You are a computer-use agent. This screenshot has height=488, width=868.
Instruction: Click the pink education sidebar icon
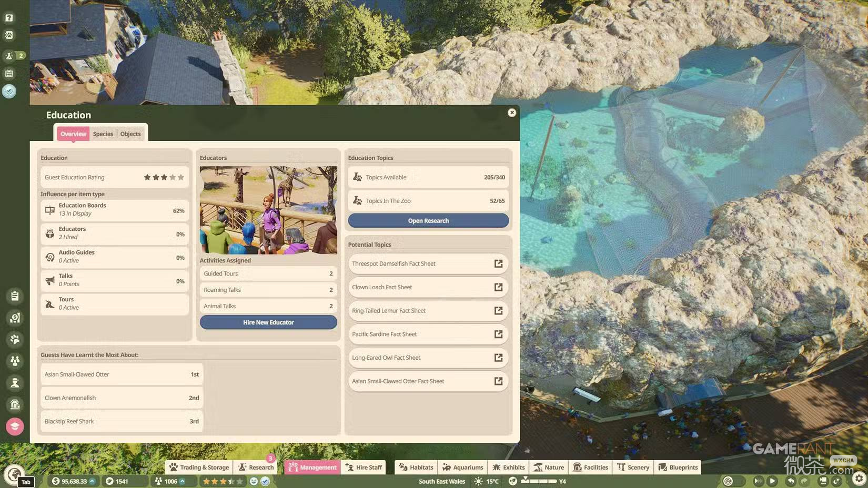pos(15,426)
